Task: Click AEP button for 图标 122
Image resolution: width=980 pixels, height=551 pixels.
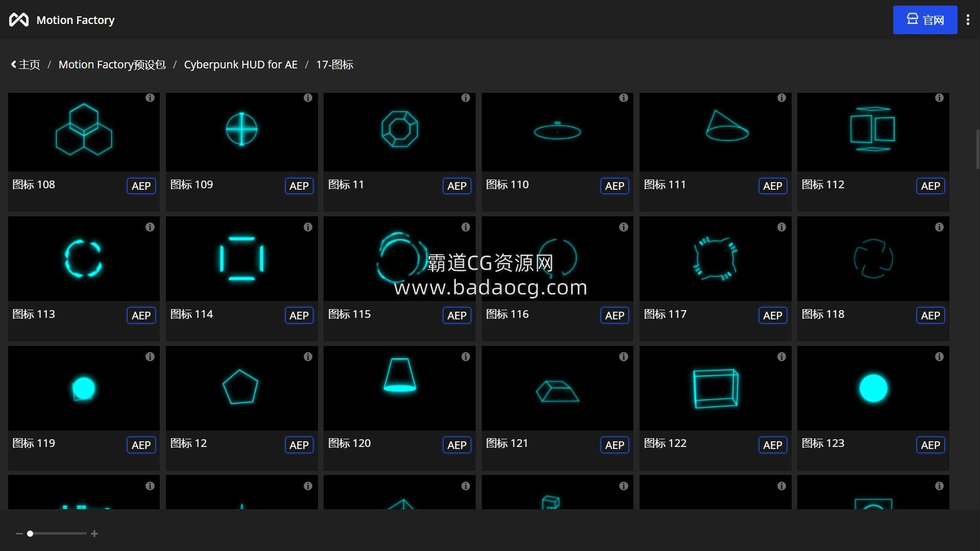Action: pos(773,445)
